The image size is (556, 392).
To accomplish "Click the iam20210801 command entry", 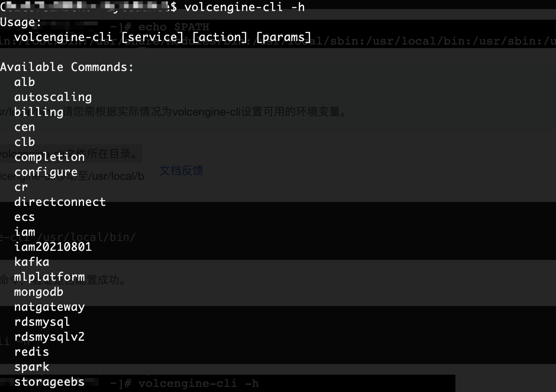I will click(x=53, y=247).
